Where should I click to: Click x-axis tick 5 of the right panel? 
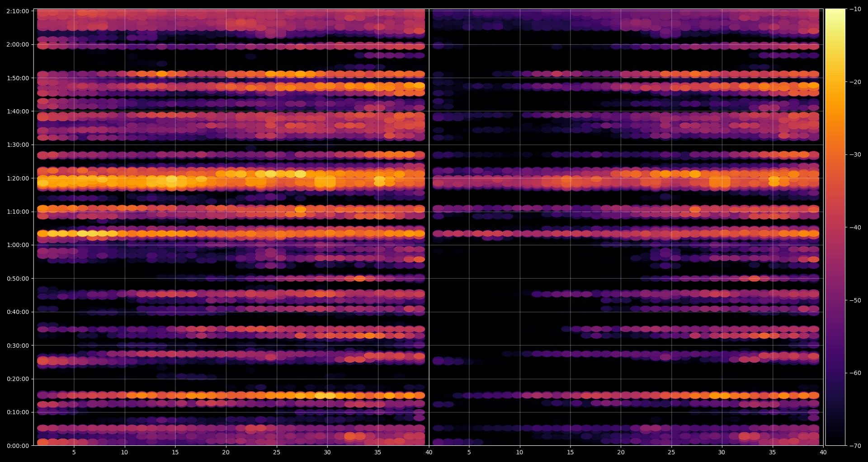pos(469,452)
